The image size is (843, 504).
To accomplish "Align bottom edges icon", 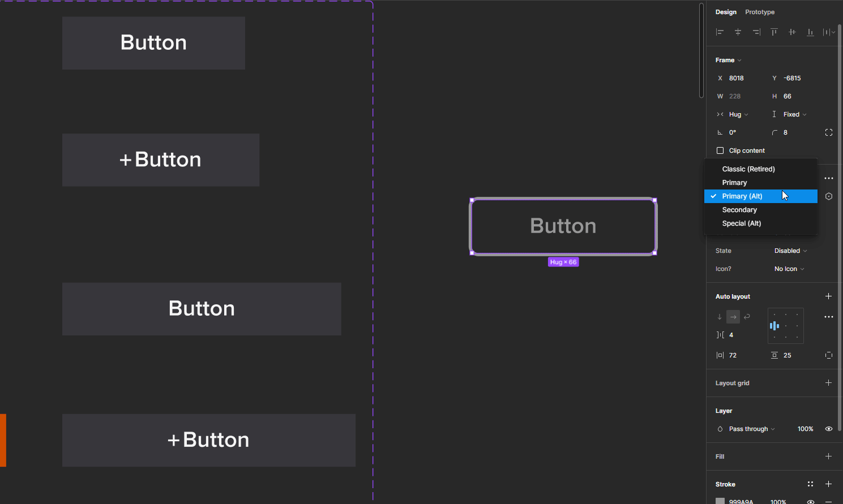I will click(810, 32).
